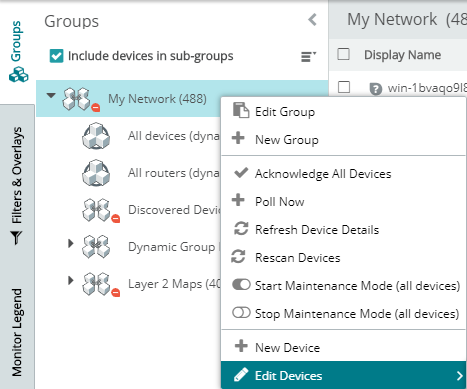Click the rescan arrows icon beside Rescan Devices

click(x=238, y=256)
